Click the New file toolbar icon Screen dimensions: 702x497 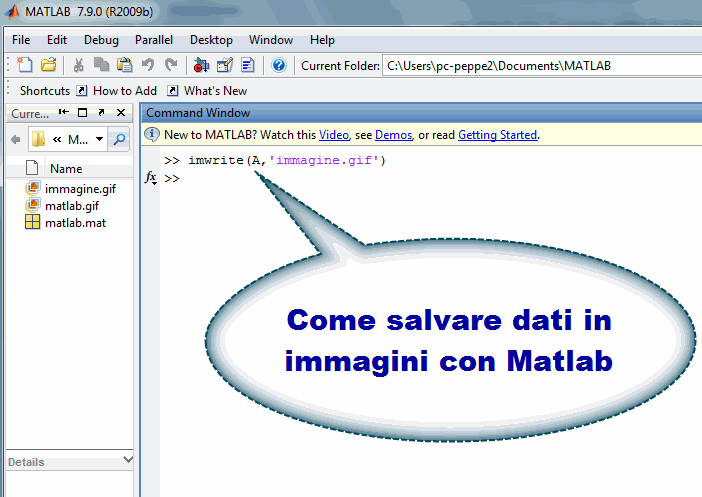(x=25, y=65)
